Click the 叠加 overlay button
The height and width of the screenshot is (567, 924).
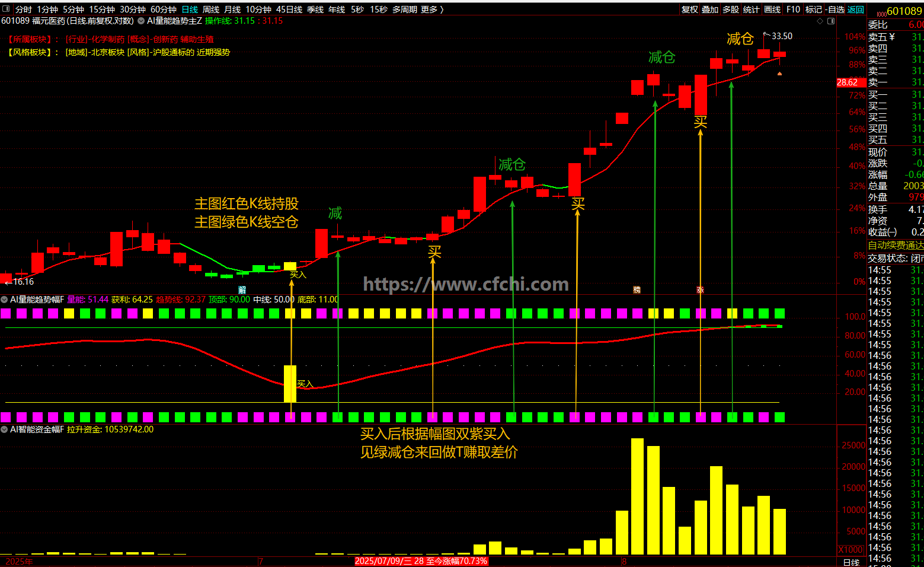point(710,9)
